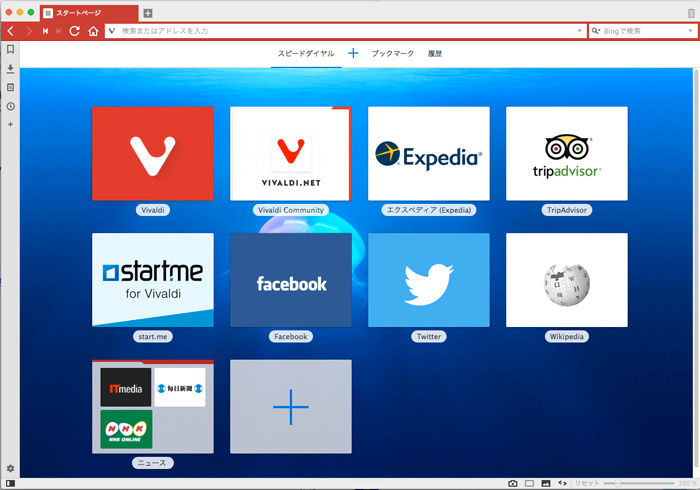
Task: Click the ITmedia thumbnail in news folder
Action: point(126,387)
